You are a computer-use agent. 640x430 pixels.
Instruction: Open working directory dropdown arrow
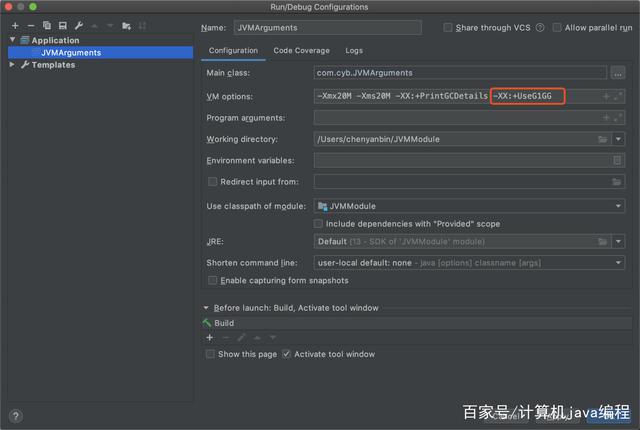(618, 139)
